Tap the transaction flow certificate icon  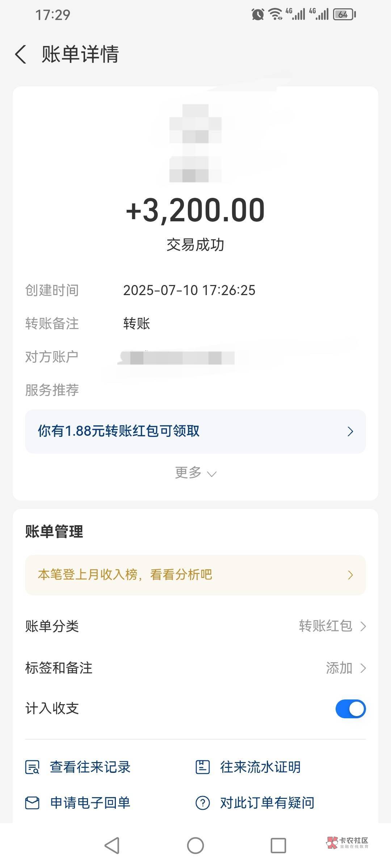pos(202,767)
